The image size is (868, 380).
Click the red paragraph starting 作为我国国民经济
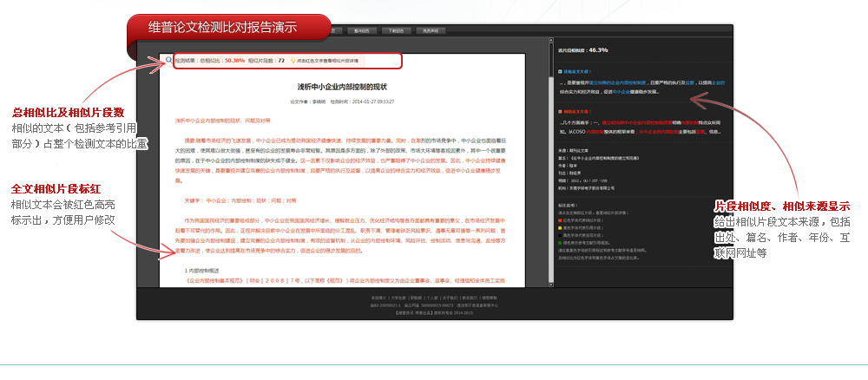coord(341,236)
